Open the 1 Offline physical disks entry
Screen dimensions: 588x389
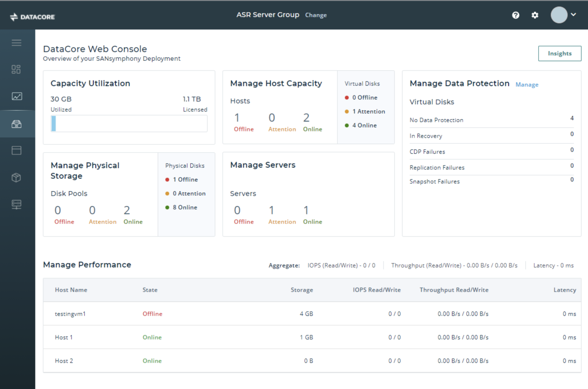185,180
